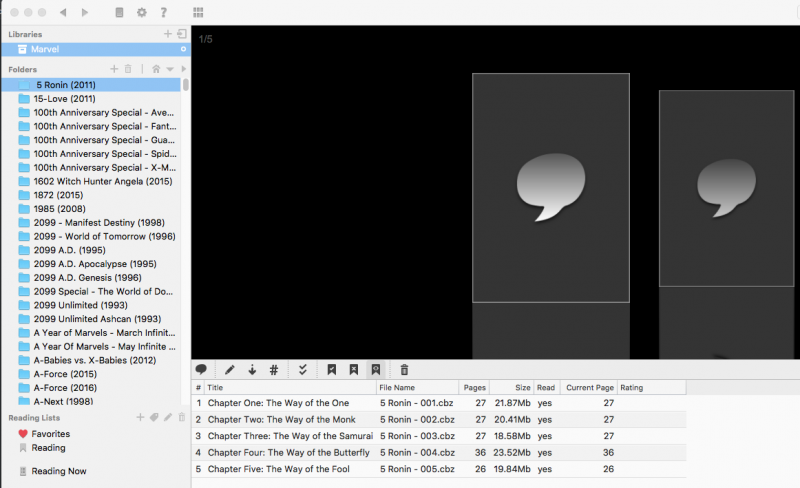Edit comic info with the pencil toolbar icon

pyautogui.click(x=230, y=370)
